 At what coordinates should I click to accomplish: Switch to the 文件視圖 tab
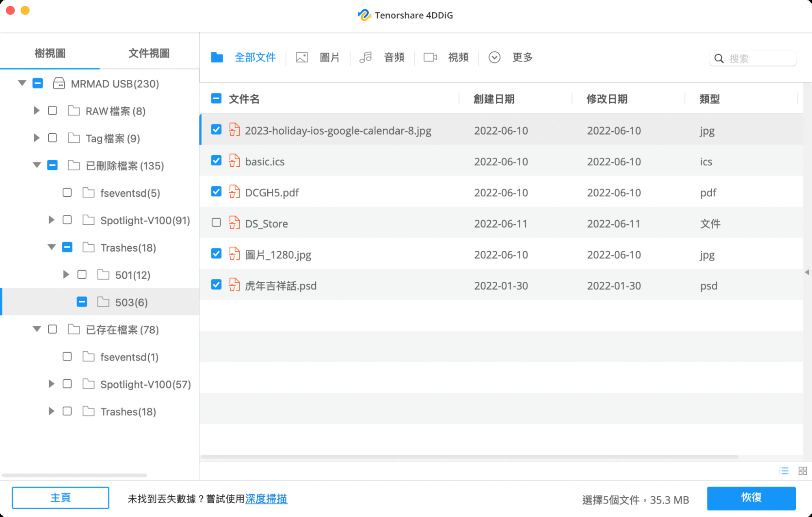point(149,53)
